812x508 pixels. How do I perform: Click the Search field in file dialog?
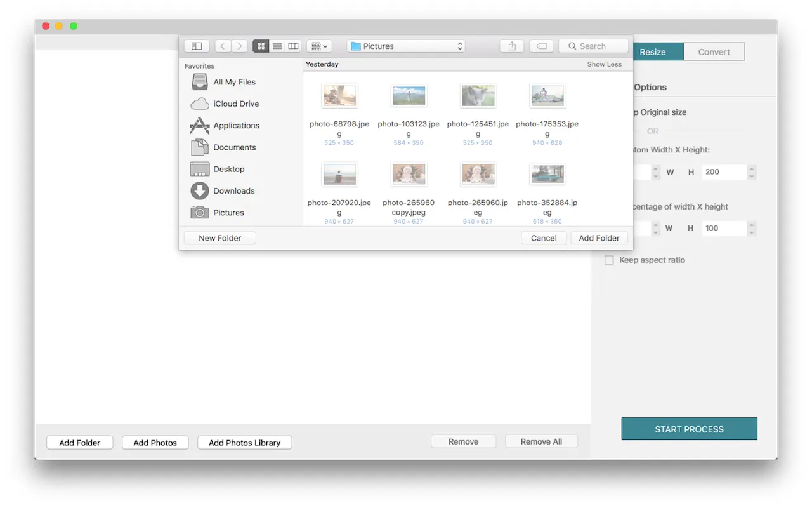click(593, 46)
